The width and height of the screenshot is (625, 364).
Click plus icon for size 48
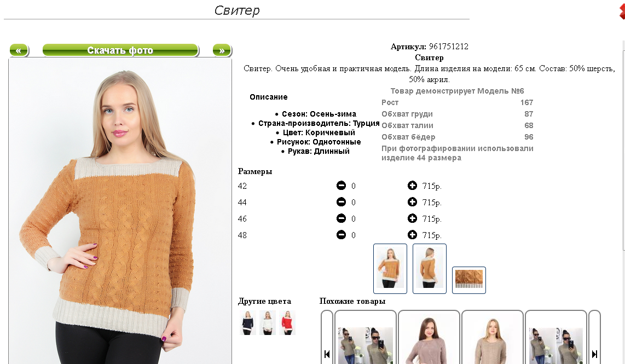412,234
